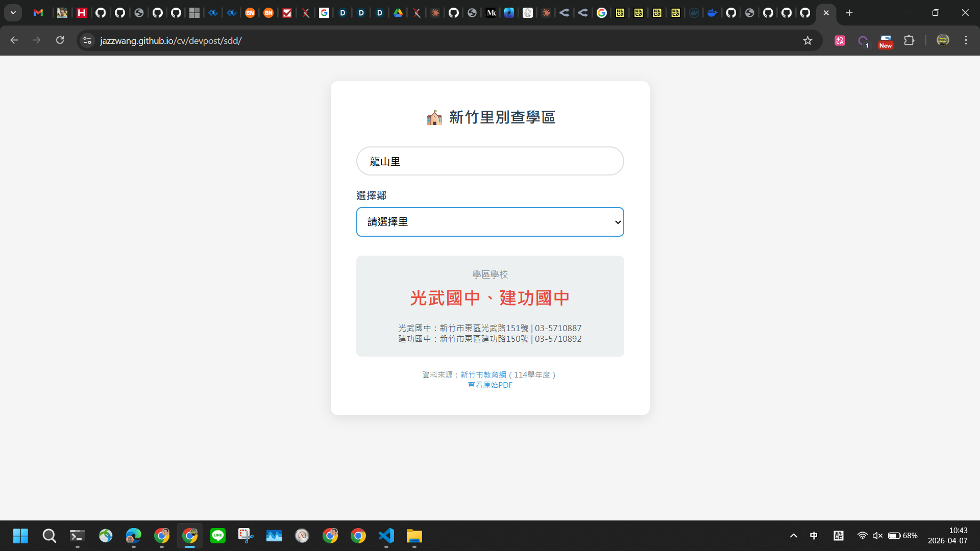Open the browser Extensions puzzle icon
This screenshot has height=551, width=980.
[909, 40]
